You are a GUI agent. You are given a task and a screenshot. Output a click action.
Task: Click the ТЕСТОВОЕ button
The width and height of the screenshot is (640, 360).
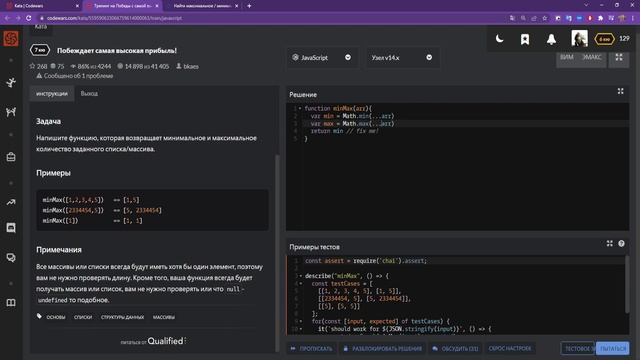578,349
